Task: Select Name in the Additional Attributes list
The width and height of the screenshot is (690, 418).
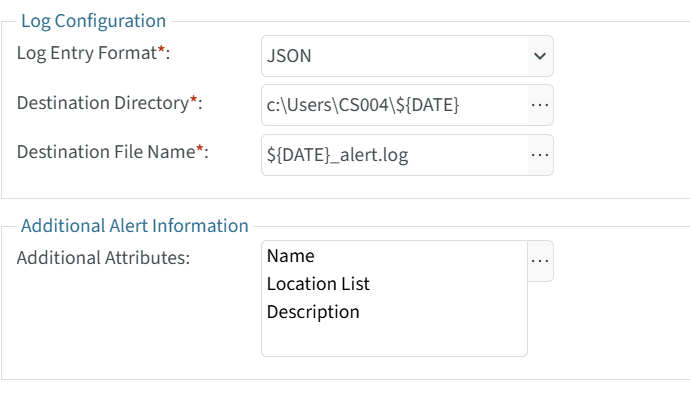Action: [x=291, y=256]
